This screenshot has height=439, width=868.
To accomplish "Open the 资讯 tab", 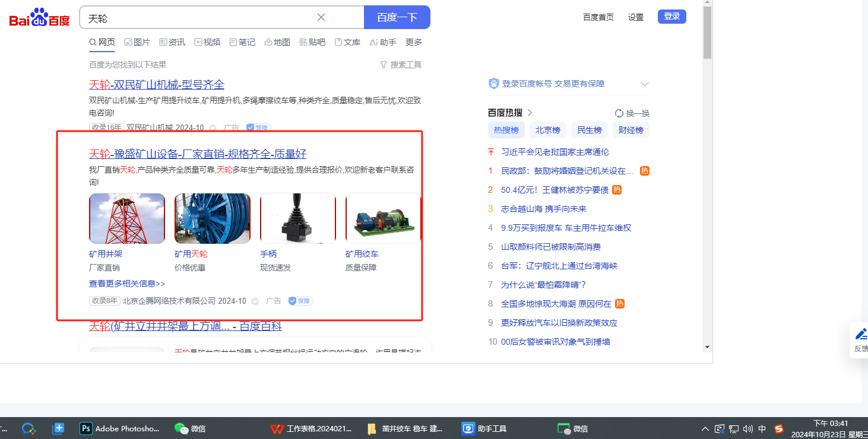I will pos(172,42).
